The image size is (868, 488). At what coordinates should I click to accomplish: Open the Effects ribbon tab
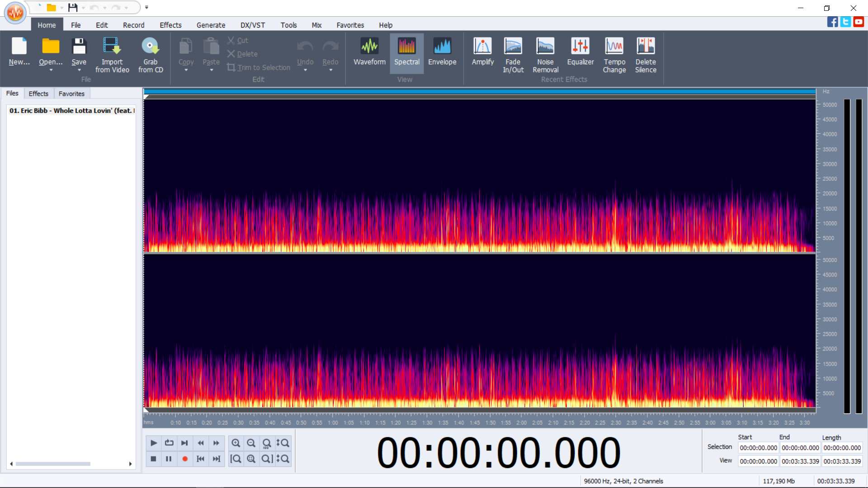(x=170, y=25)
